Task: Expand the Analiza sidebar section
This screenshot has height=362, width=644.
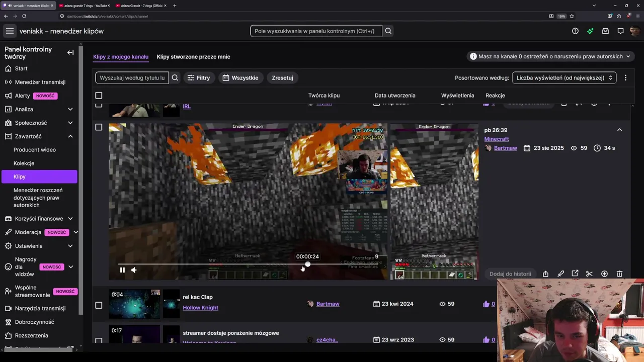Action: (x=70, y=109)
